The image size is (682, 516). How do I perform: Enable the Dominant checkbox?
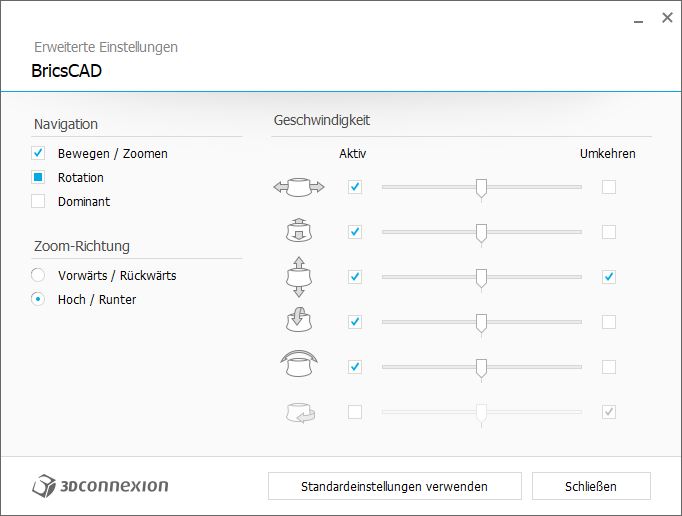click(38, 201)
